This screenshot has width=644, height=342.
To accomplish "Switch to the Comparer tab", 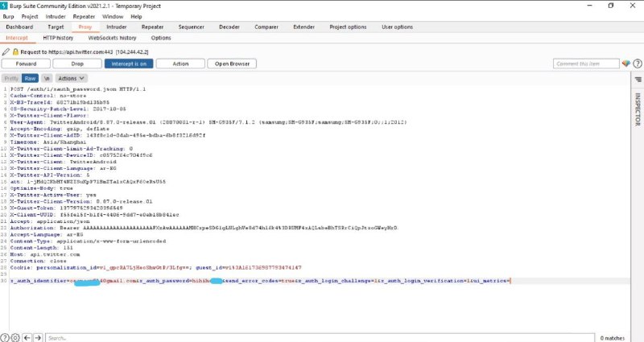I will (x=266, y=27).
